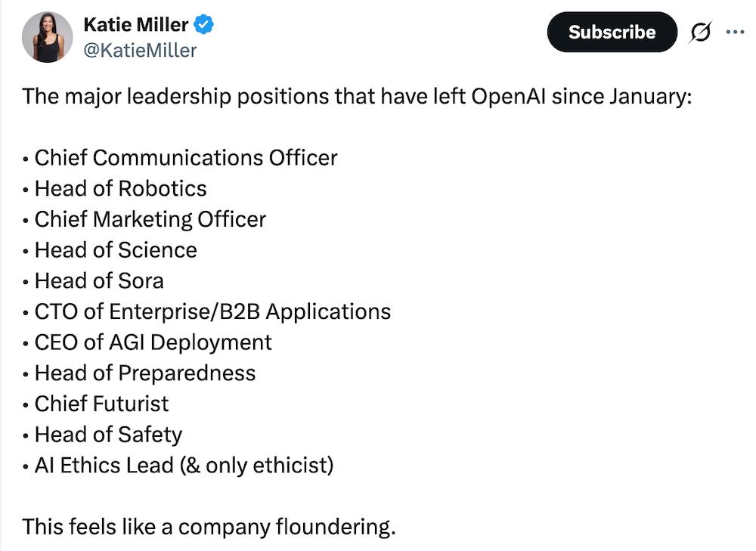Viewport: 756px width, 551px height.
Task: Click the 'Head of Preparedness' line
Action: (x=139, y=373)
